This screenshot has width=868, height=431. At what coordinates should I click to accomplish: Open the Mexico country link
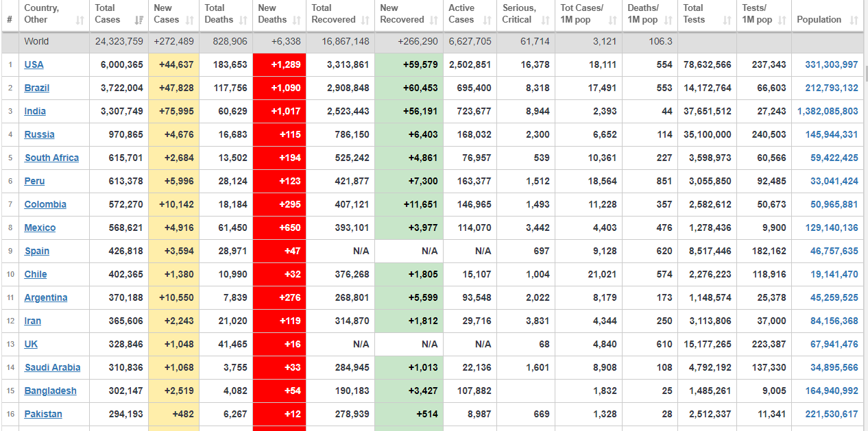pos(40,227)
